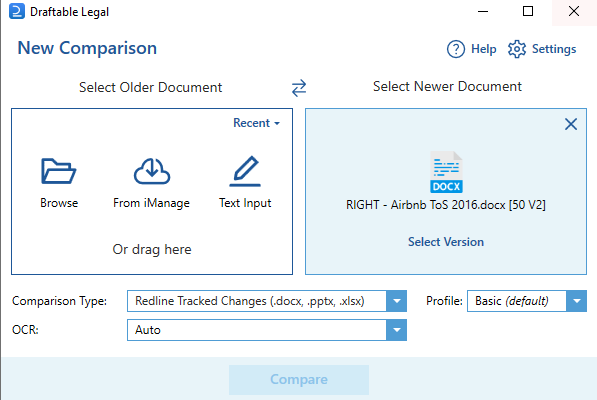Click the 'Or drag here' drop area text
Image resolution: width=597 pixels, height=400 pixels.
tap(152, 250)
